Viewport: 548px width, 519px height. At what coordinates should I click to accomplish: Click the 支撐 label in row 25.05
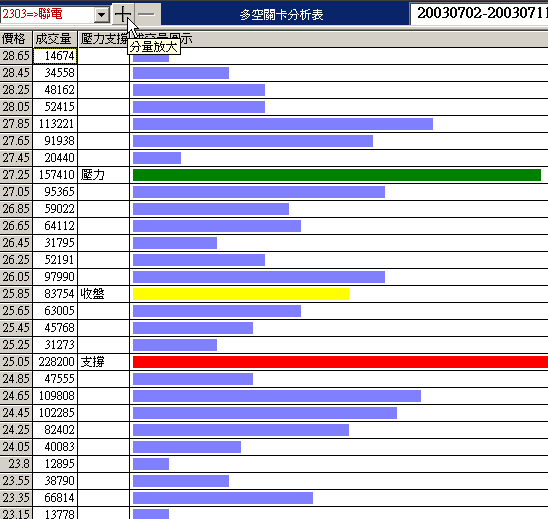(x=93, y=362)
